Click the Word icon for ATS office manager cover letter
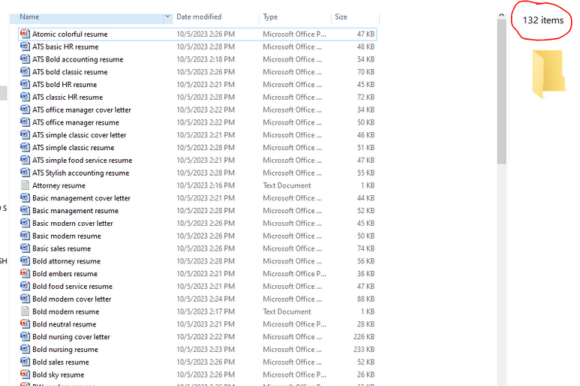 25,109
